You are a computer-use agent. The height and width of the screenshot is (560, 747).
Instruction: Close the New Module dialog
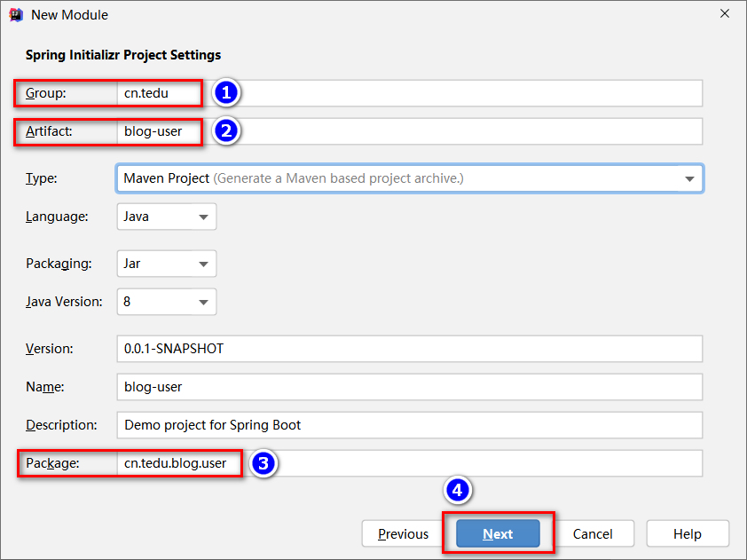pyautogui.click(x=725, y=14)
